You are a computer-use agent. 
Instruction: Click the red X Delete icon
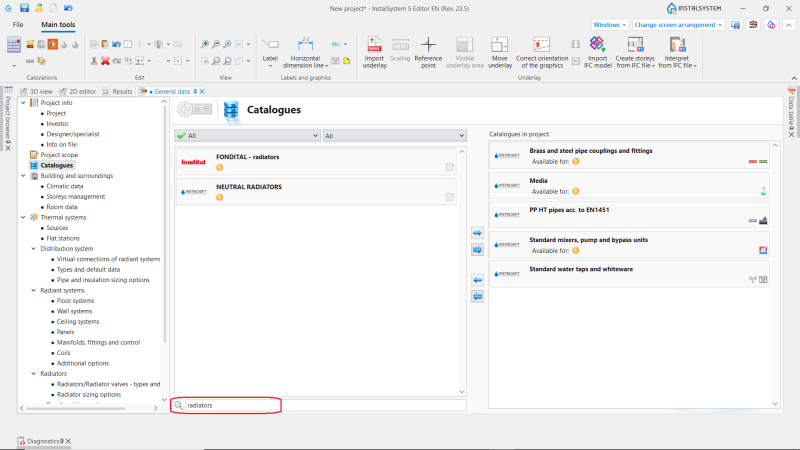[x=105, y=61]
